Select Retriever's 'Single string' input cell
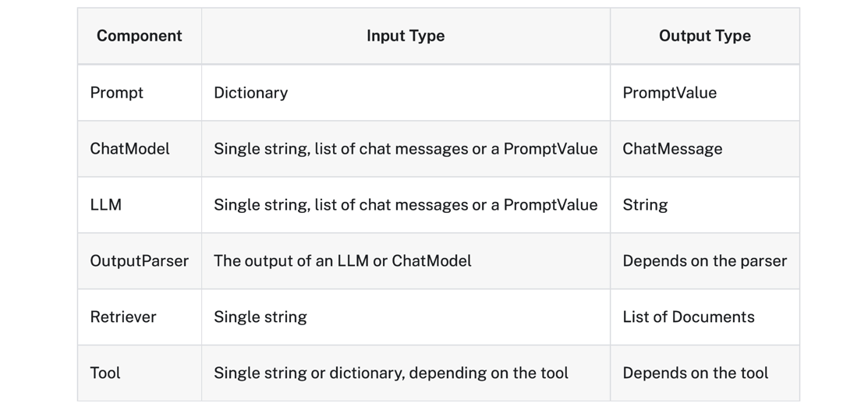 tap(406, 317)
